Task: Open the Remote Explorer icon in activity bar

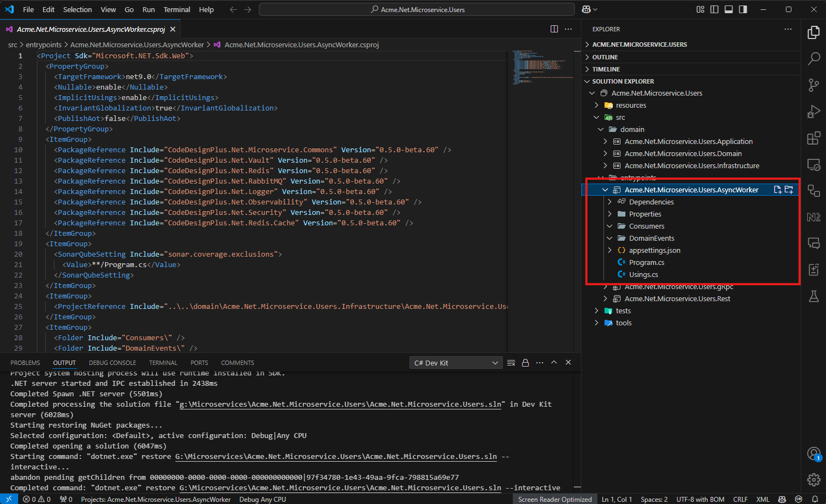Action: [x=814, y=164]
